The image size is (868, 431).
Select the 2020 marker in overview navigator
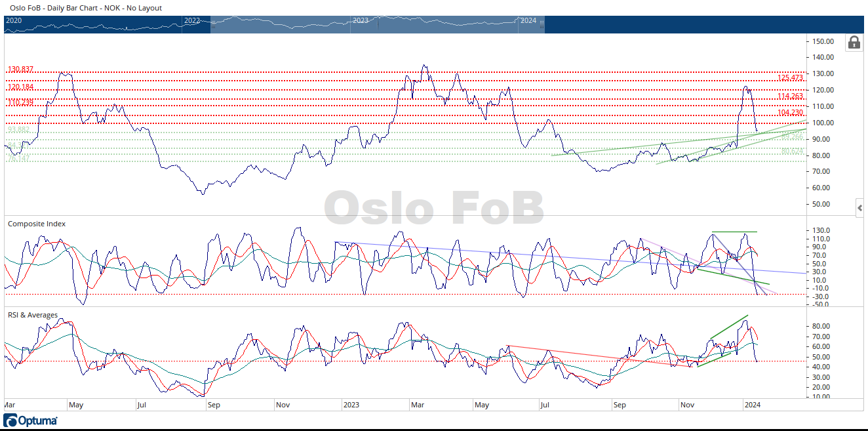tap(14, 20)
